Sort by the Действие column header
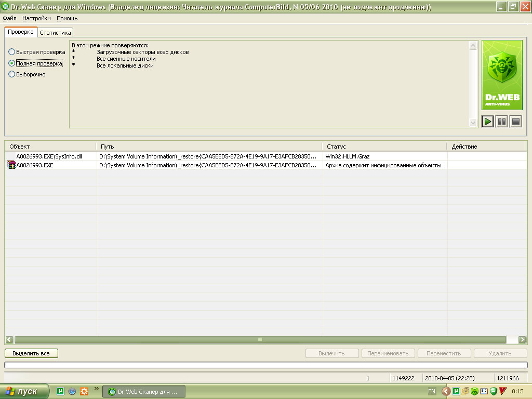This screenshot has height=399, width=532. 487,147
